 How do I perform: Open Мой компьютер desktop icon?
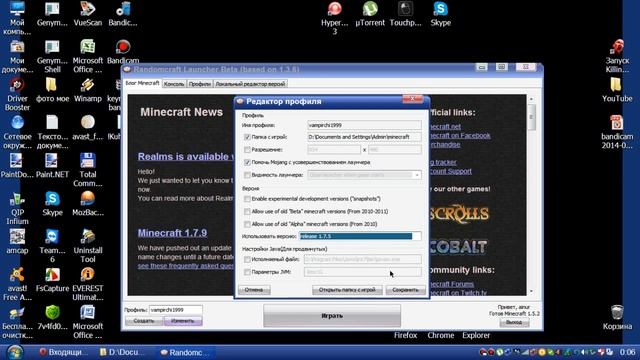point(17,18)
